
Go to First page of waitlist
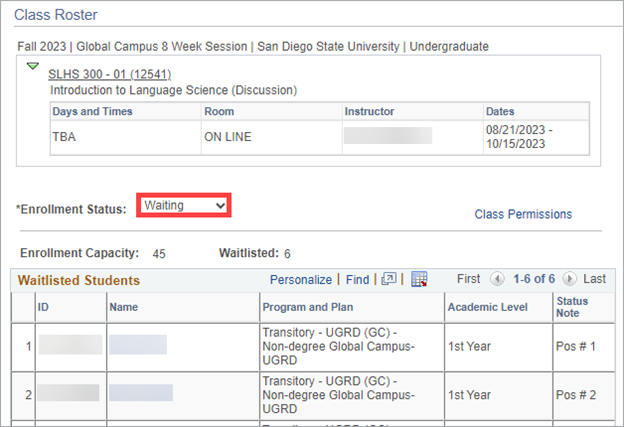tap(468, 279)
